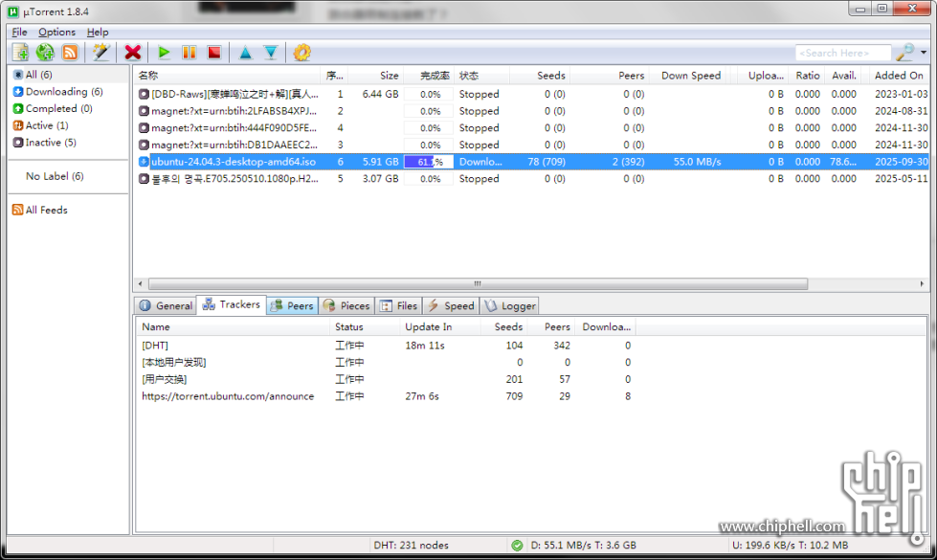Click the scroll left arrow
Screen dimensions: 937x560
[141, 284]
